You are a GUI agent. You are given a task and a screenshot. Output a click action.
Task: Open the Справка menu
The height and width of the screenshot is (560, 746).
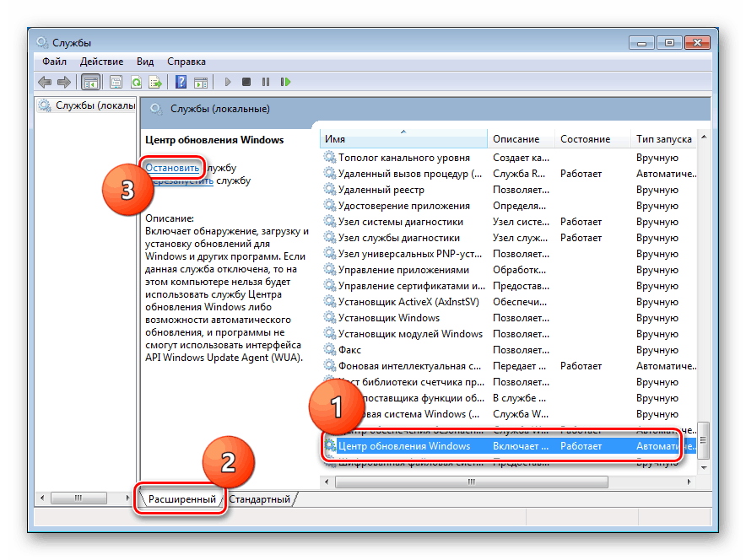click(x=186, y=62)
